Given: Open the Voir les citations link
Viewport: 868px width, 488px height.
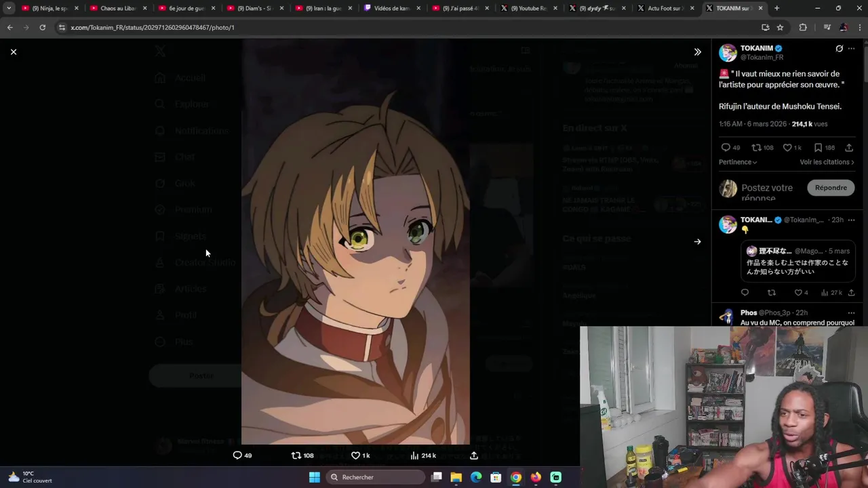Looking at the screenshot, I should pos(827,162).
